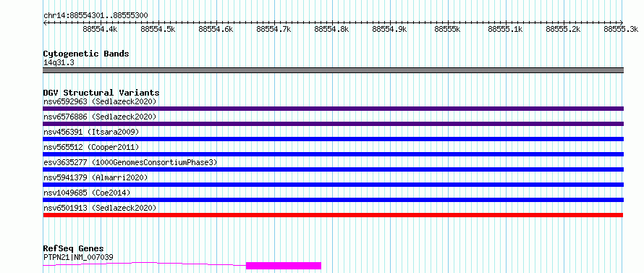Select the purple bar under nsv6576886

(x=333, y=124)
